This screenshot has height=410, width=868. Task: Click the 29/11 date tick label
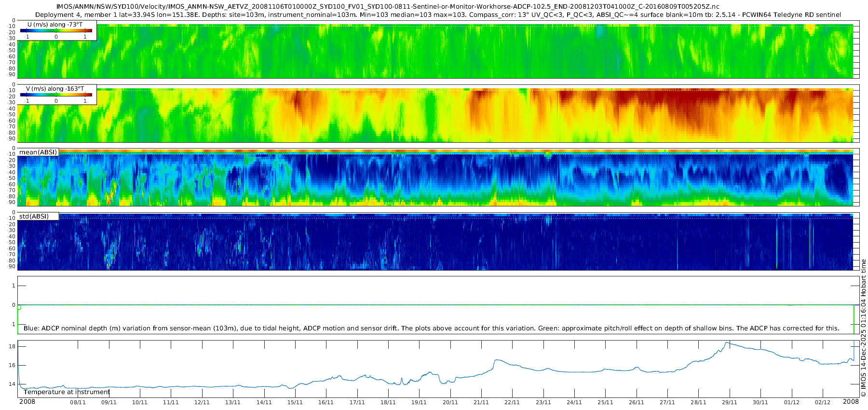pyautogui.click(x=730, y=402)
